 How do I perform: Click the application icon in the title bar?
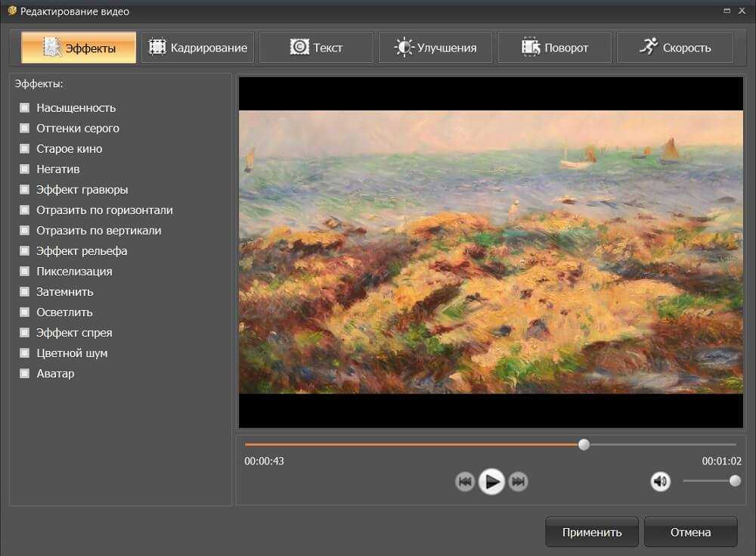pos(12,10)
